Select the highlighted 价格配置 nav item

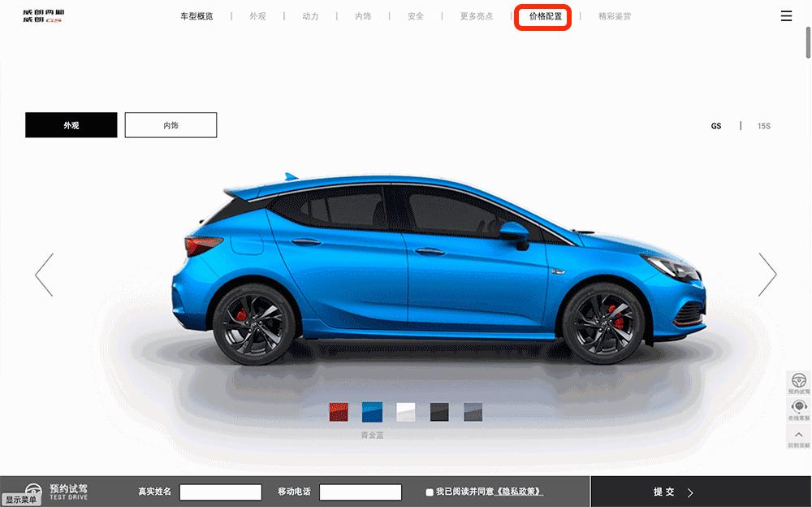point(542,15)
